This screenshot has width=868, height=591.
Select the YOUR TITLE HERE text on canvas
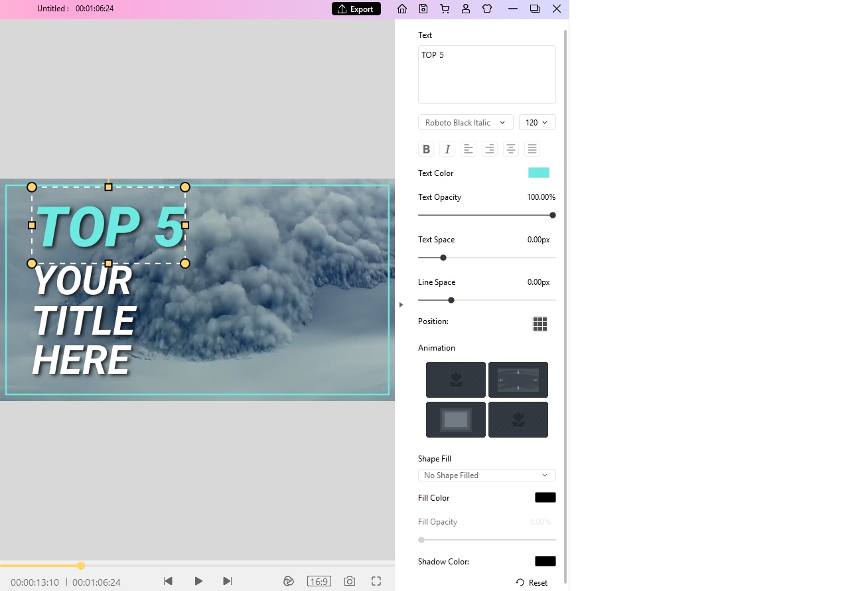pyautogui.click(x=84, y=321)
